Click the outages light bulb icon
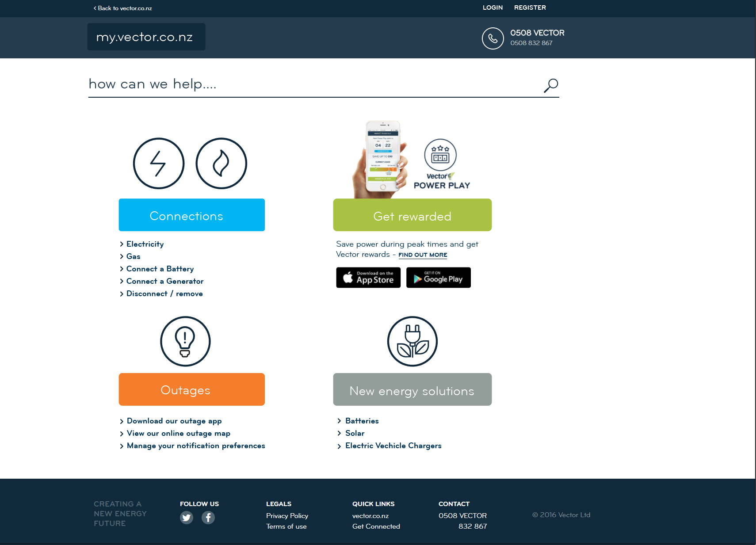 (185, 341)
